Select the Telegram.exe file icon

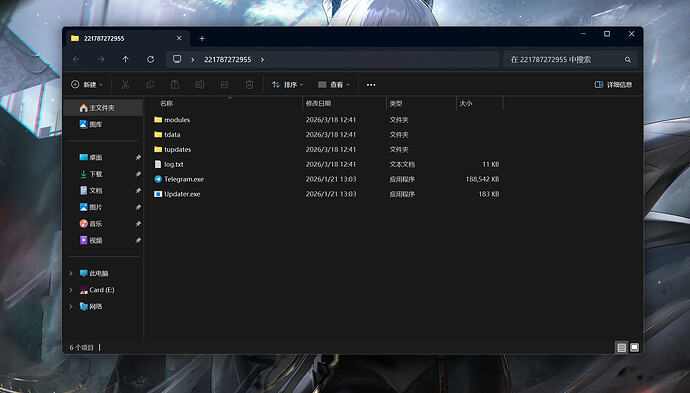pos(158,179)
